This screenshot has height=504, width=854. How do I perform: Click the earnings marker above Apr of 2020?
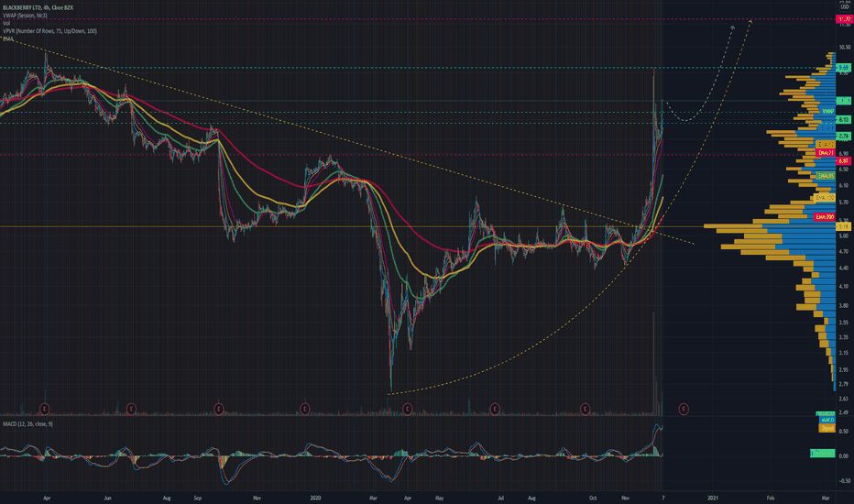[x=407, y=409]
